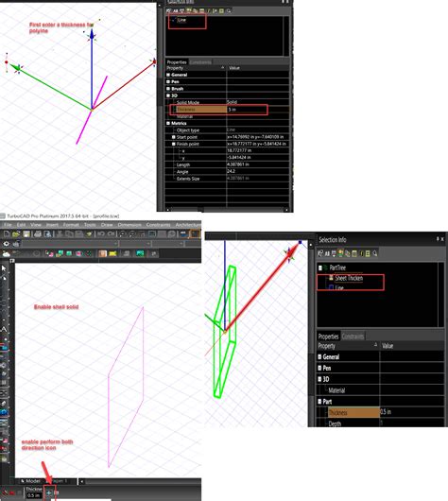This screenshot has height=501, width=448.
Task: Click the Open folder icon in TurboCAD toolbar
Action: tap(16, 234)
